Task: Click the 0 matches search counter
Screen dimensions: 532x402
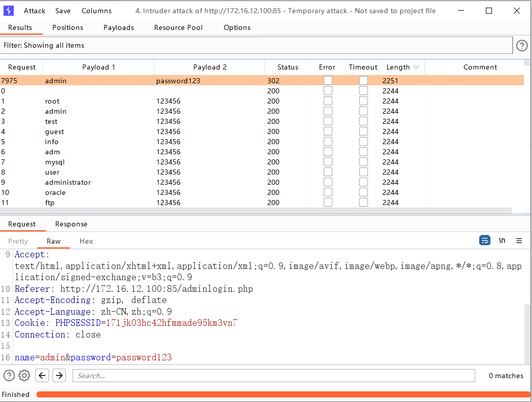Action: [x=506, y=376]
